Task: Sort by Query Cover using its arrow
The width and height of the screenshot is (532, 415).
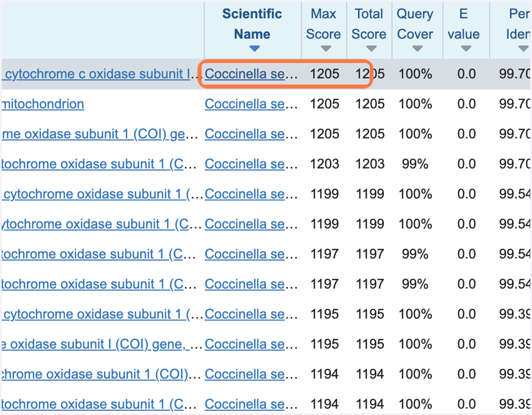Action: point(417,48)
